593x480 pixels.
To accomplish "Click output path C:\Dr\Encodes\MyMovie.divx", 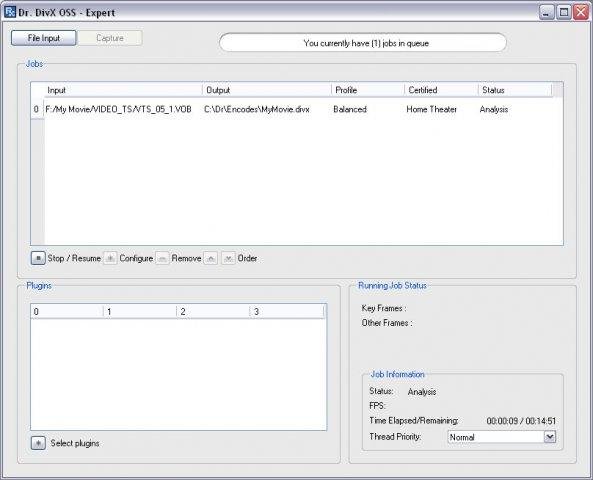I will coord(257,109).
